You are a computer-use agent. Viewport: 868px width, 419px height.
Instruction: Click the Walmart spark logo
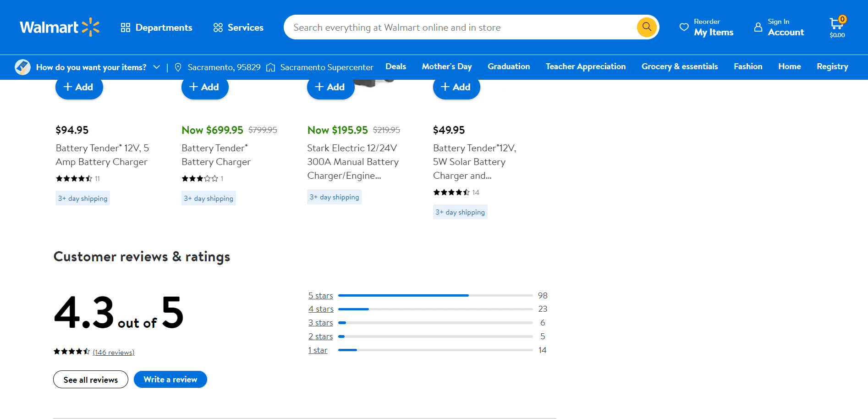90,27
